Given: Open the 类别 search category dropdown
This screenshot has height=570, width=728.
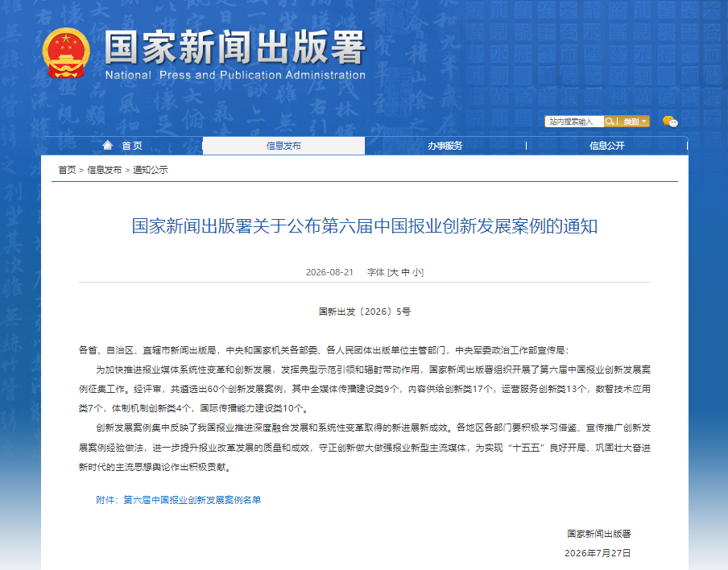Looking at the screenshot, I should coord(635,122).
